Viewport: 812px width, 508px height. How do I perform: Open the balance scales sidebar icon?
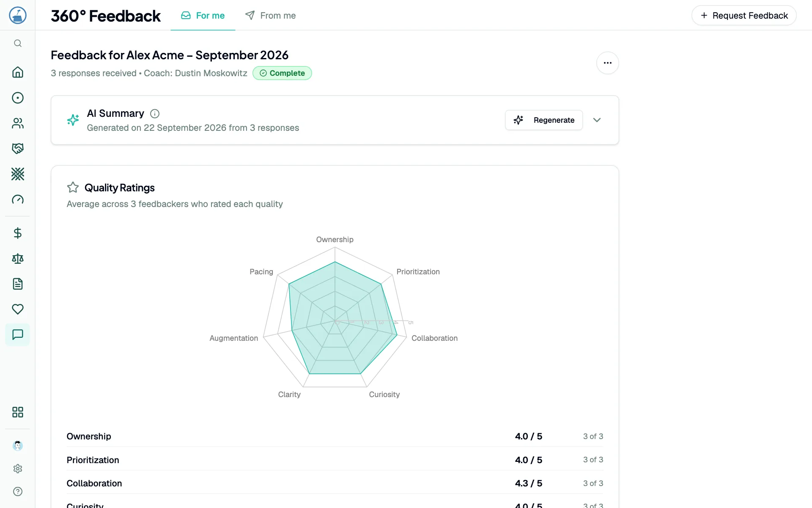pos(18,259)
